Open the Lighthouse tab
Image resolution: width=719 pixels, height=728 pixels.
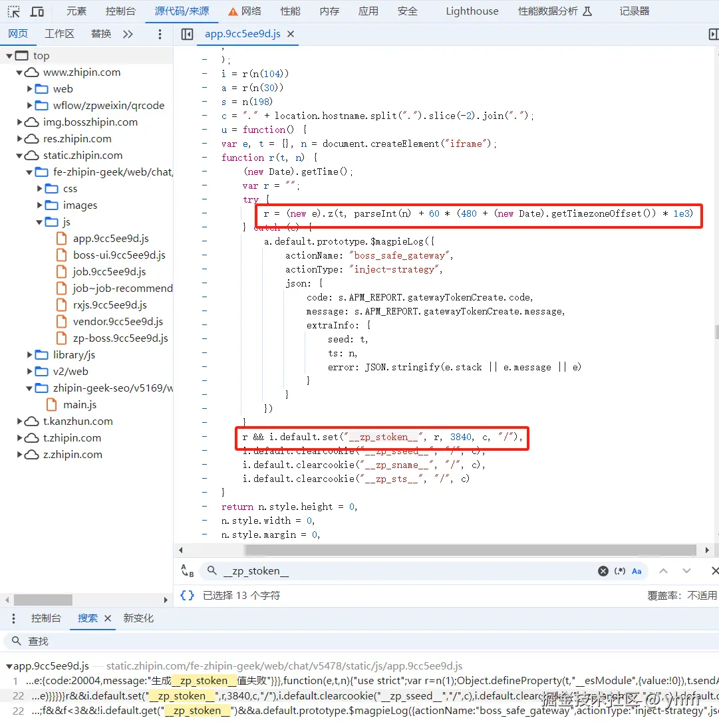click(x=472, y=11)
